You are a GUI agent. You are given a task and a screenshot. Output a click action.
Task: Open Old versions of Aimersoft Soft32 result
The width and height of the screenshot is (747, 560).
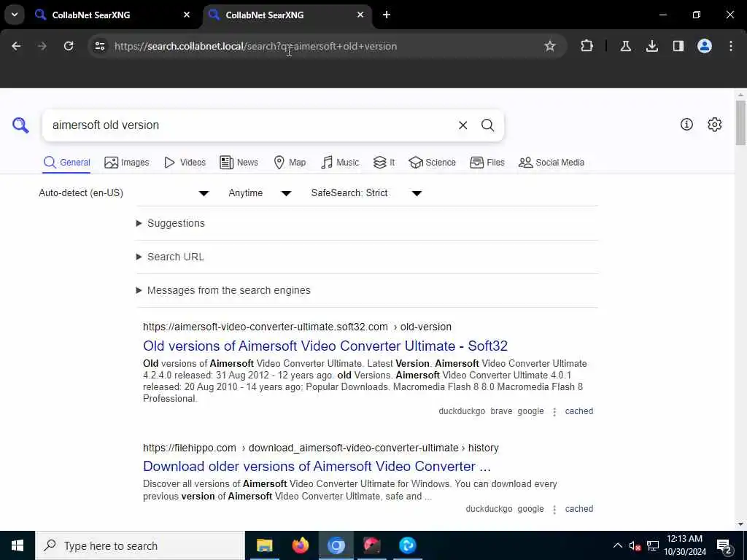coord(325,346)
